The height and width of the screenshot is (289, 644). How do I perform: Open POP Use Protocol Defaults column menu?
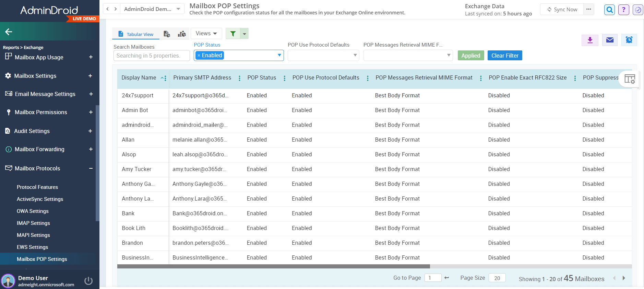coord(368,78)
